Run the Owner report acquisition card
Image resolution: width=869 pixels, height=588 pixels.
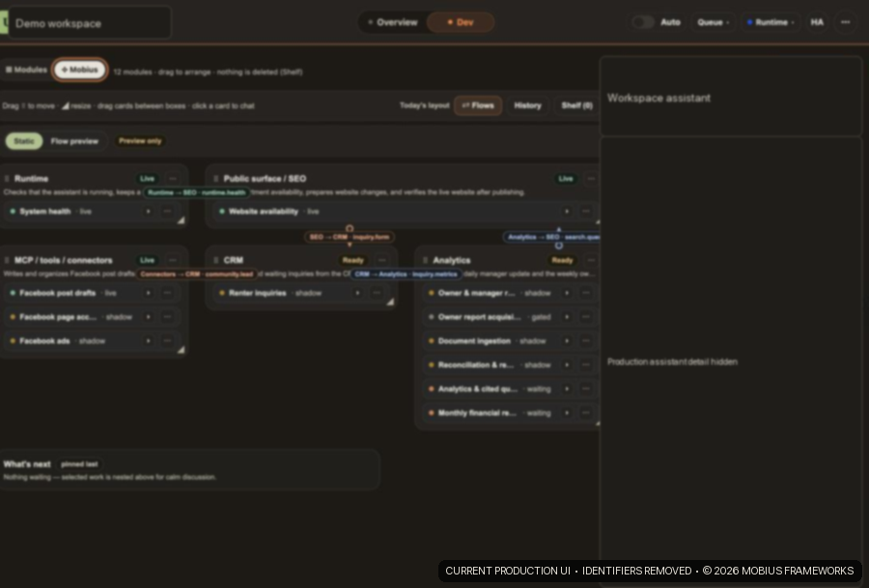pos(567,317)
